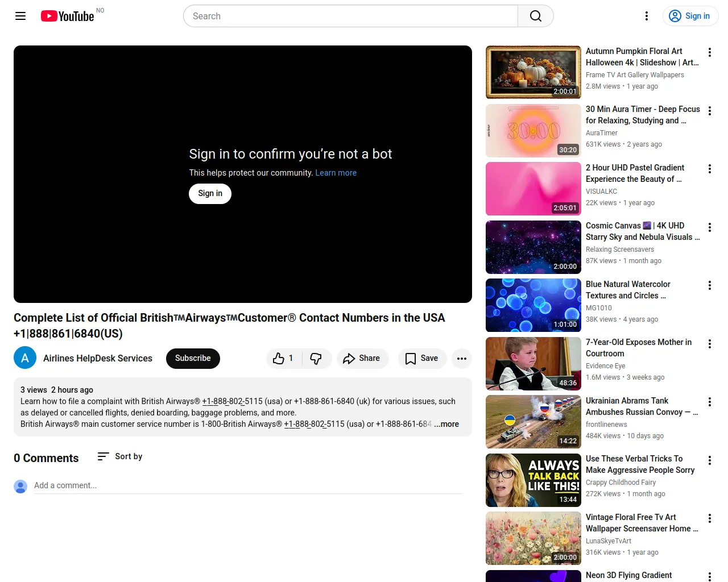
Task: Open more actions ellipsis below video
Action: click(461, 359)
